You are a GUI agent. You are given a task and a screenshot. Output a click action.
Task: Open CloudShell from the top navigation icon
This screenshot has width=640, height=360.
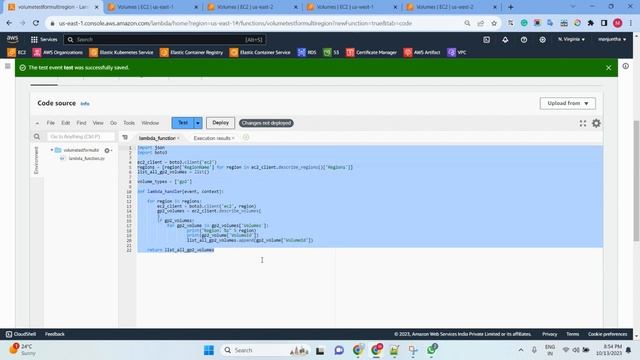[487, 40]
